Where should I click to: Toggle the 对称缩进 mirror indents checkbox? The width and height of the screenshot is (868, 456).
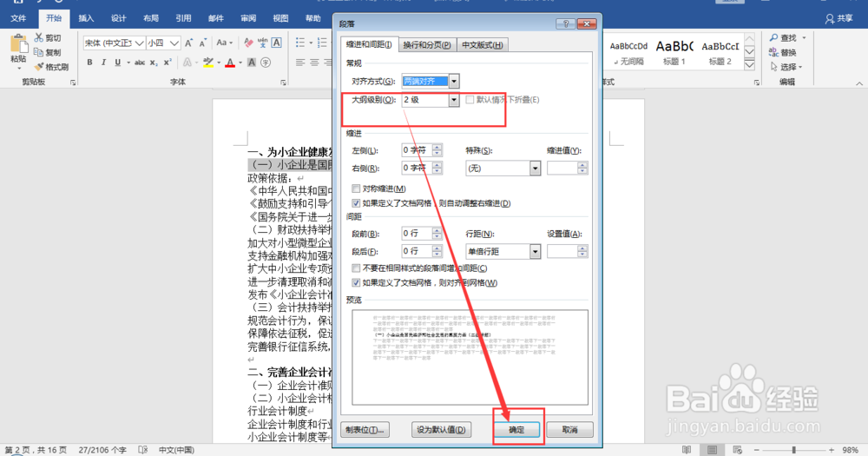(356, 189)
